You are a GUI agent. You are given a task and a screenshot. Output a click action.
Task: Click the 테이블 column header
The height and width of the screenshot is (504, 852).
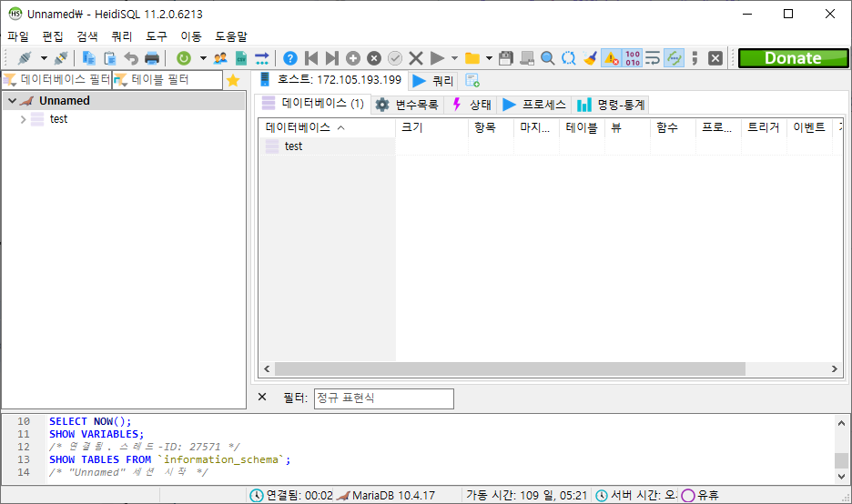tap(582, 127)
